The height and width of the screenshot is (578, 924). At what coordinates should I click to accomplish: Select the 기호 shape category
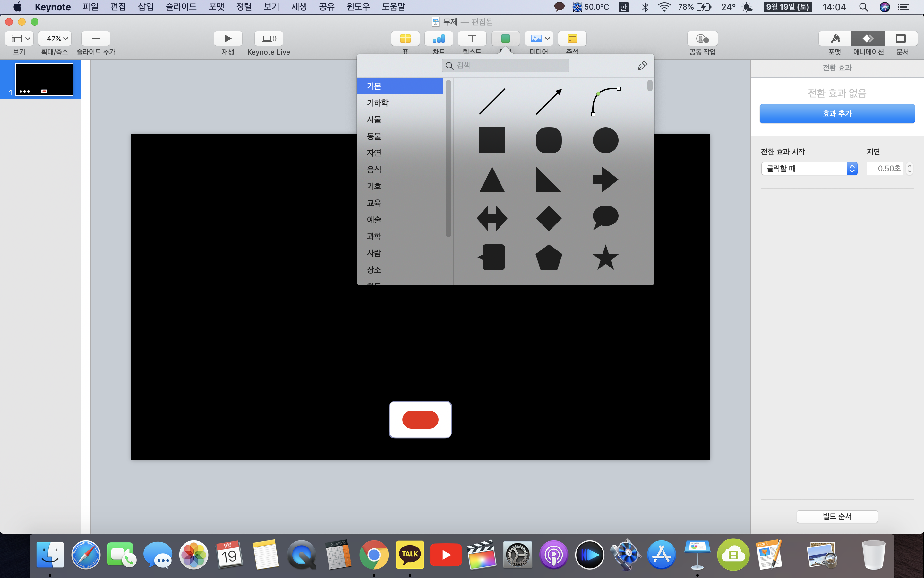click(400, 186)
